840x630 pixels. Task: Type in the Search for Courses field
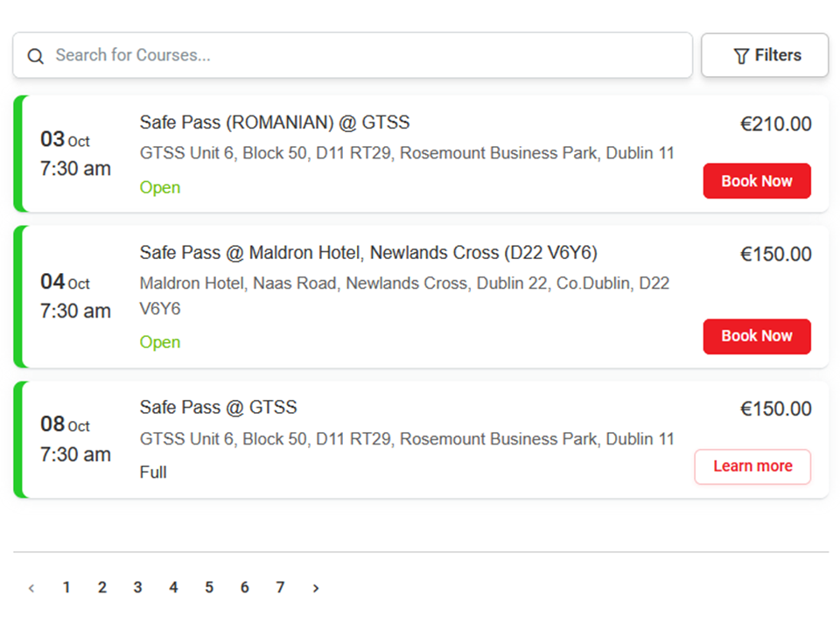[367, 55]
